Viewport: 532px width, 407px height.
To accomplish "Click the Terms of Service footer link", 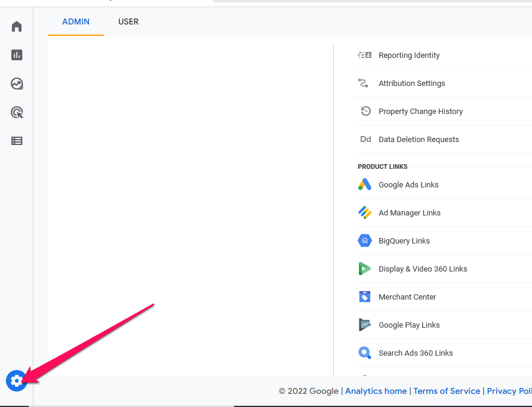I will point(447,391).
